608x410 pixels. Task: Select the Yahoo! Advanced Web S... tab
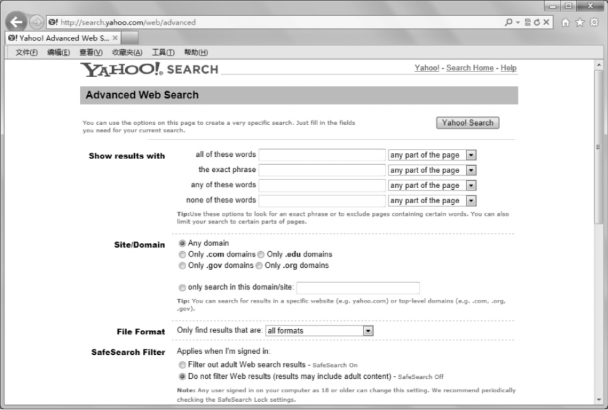(63, 38)
